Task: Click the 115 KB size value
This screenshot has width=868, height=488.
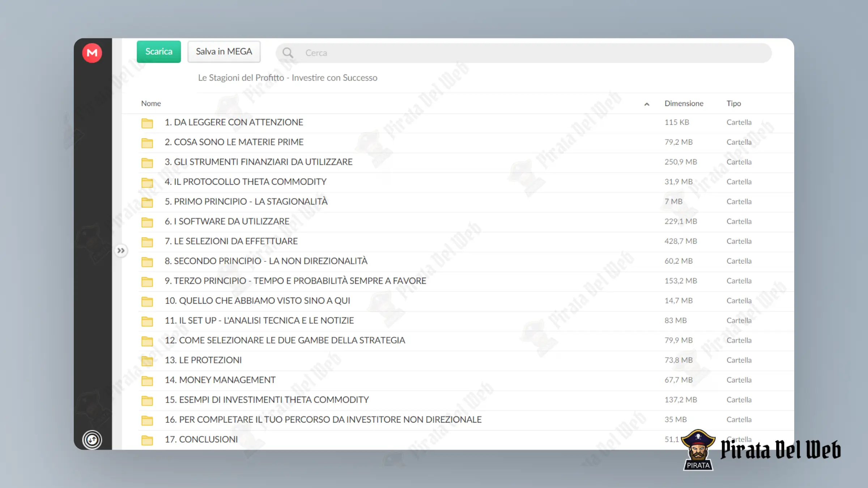Action: point(677,122)
